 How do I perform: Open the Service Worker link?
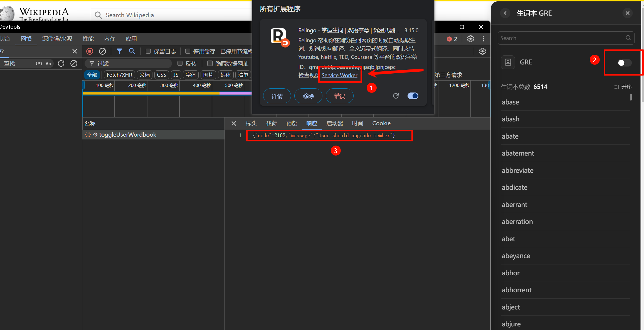coord(339,75)
